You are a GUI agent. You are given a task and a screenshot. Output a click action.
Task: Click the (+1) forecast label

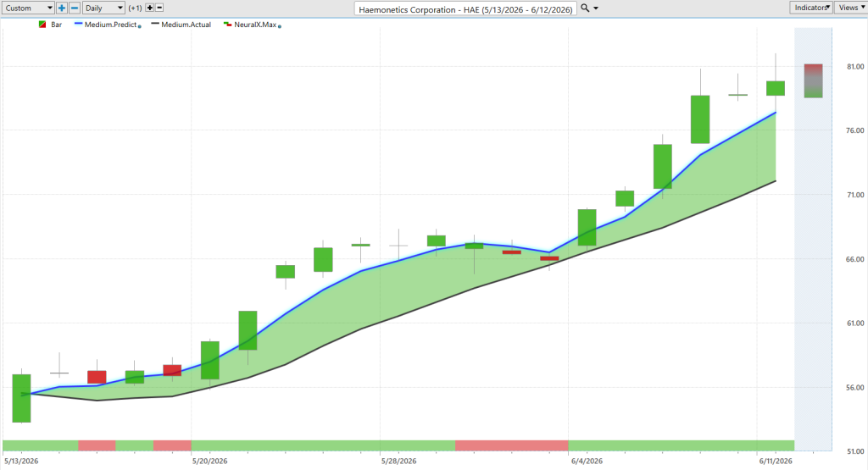(135, 8)
